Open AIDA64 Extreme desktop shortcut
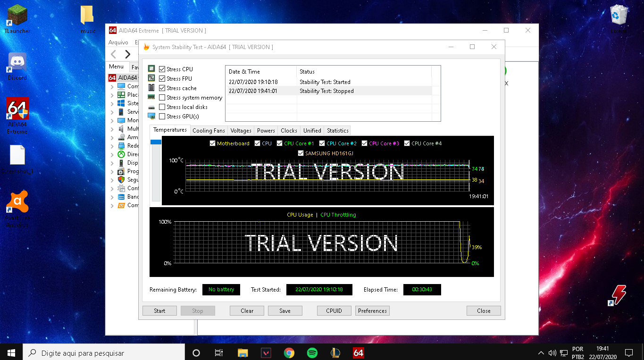The height and width of the screenshot is (360, 644). (x=17, y=116)
